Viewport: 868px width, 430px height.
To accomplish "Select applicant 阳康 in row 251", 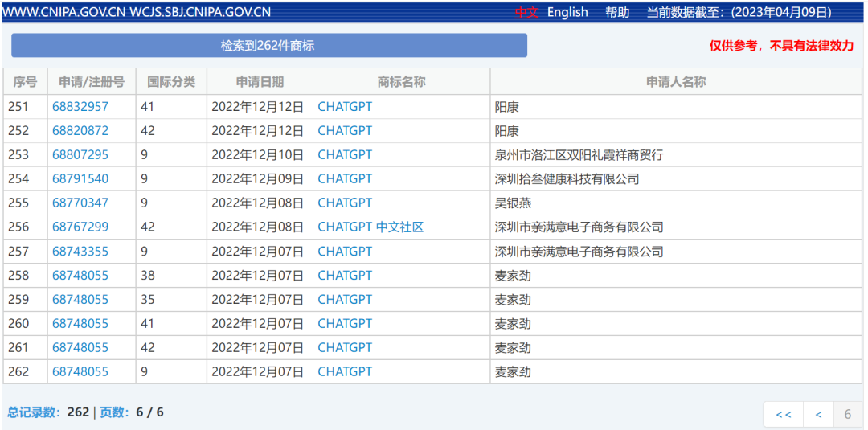I will [x=506, y=107].
